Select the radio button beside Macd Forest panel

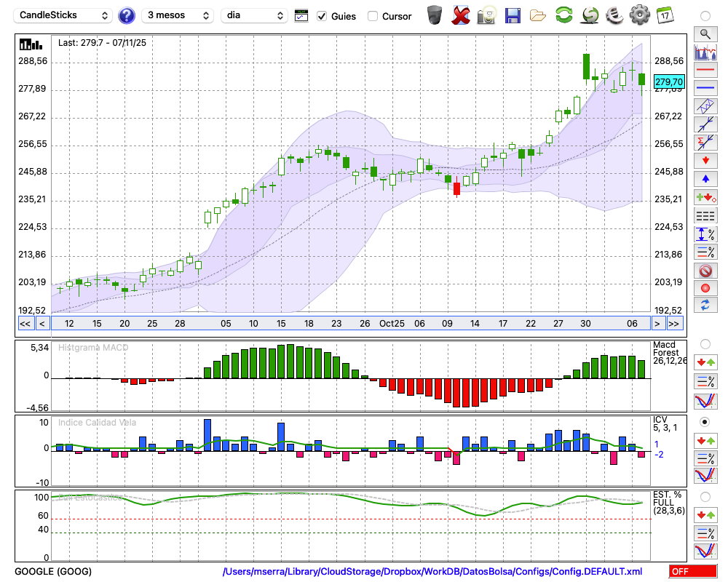pos(705,343)
